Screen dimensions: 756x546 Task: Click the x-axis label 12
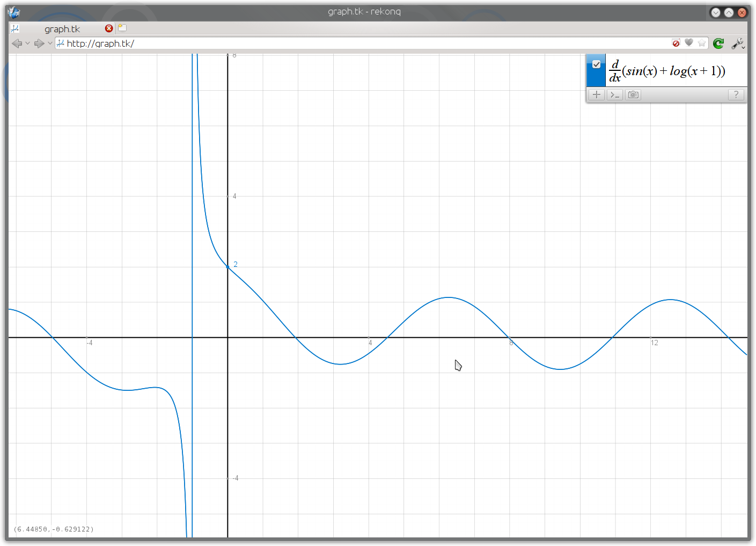pyautogui.click(x=654, y=343)
